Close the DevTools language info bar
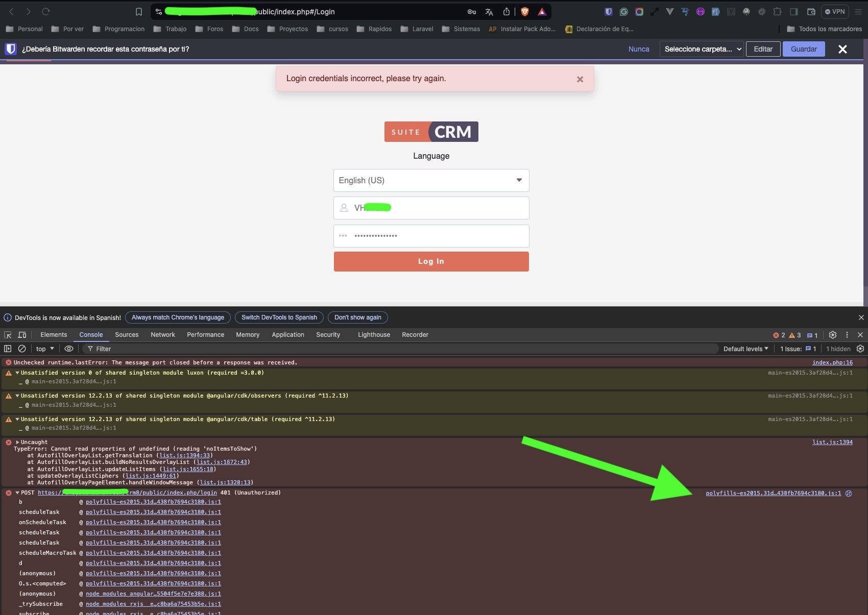The image size is (868, 615). click(x=861, y=317)
